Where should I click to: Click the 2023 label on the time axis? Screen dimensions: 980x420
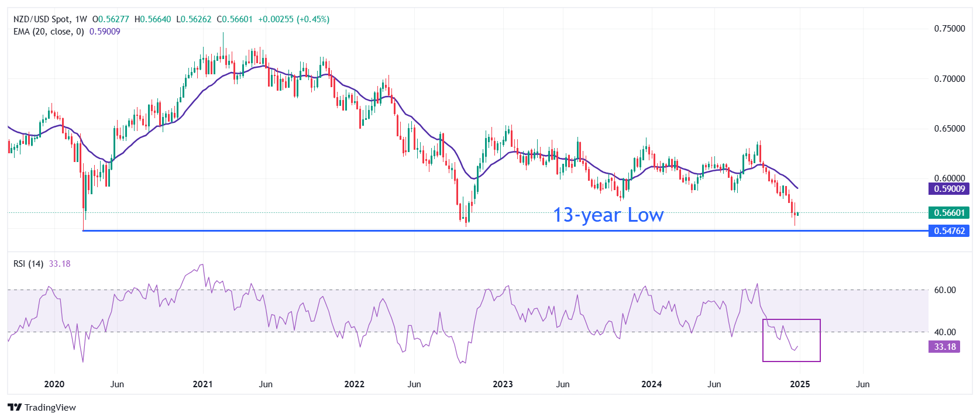[503, 384]
